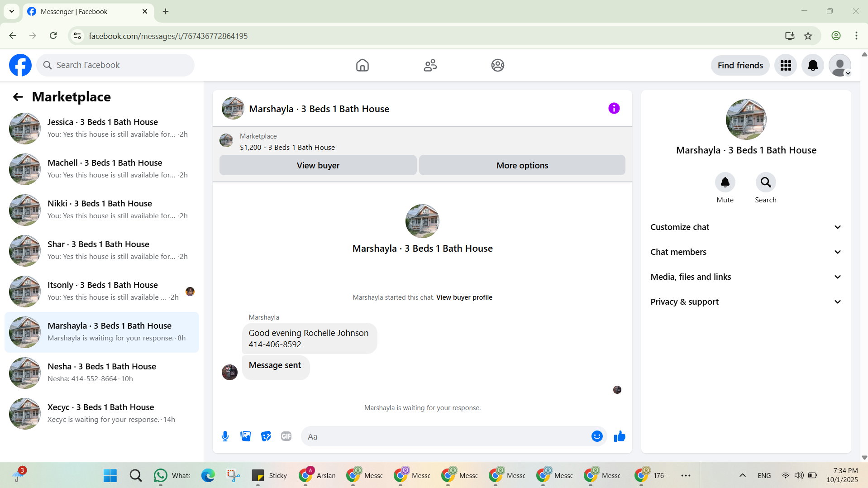This screenshot has width=868, height=488.
Task: Search within the conversation
Action: (x=766, y=182)
